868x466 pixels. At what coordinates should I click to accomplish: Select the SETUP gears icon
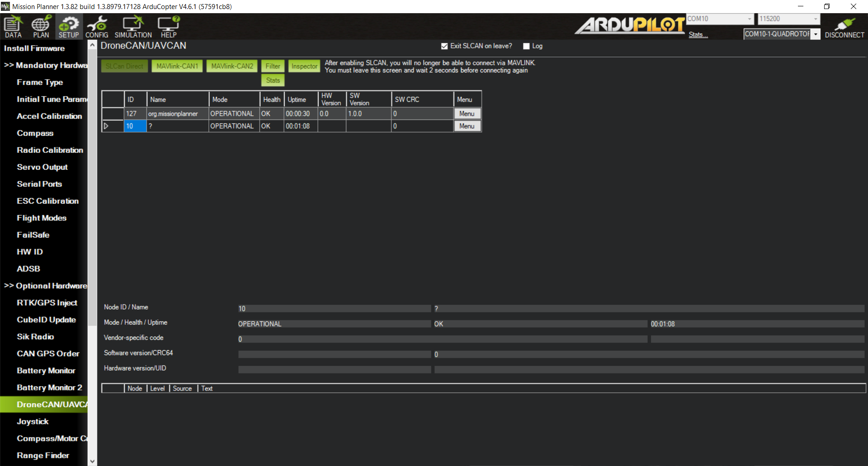(69, 27)
